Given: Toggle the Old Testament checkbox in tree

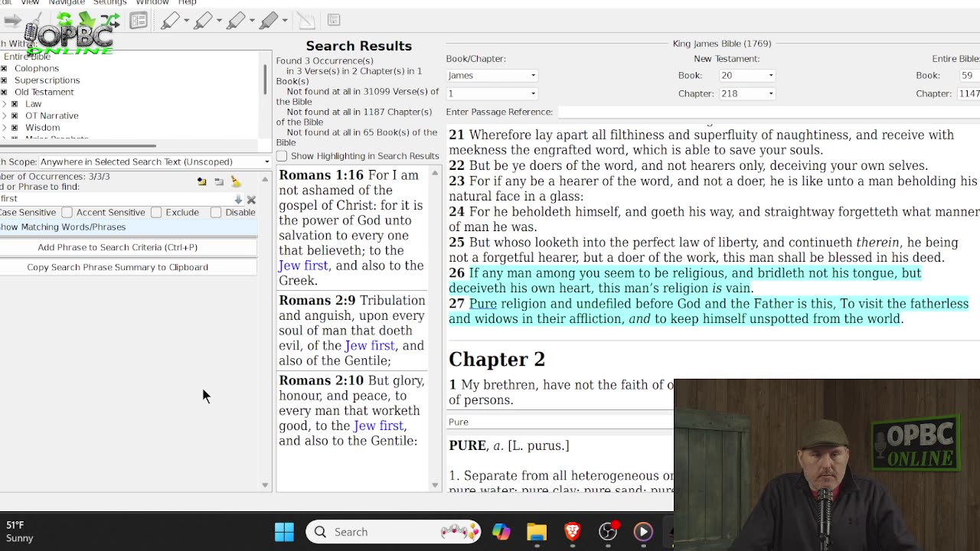Looking at the screenshot, I should [x=4, y=93].
